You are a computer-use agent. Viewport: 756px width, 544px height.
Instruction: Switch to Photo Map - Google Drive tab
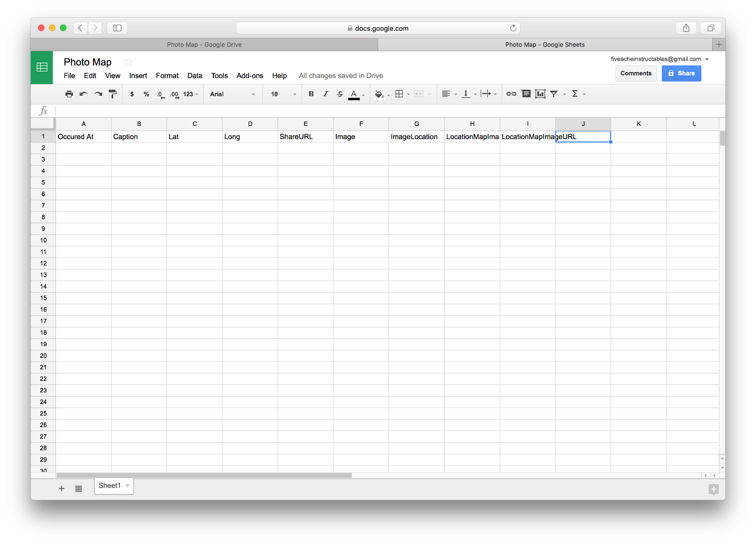pyautogui.click(x=204, y=45)
